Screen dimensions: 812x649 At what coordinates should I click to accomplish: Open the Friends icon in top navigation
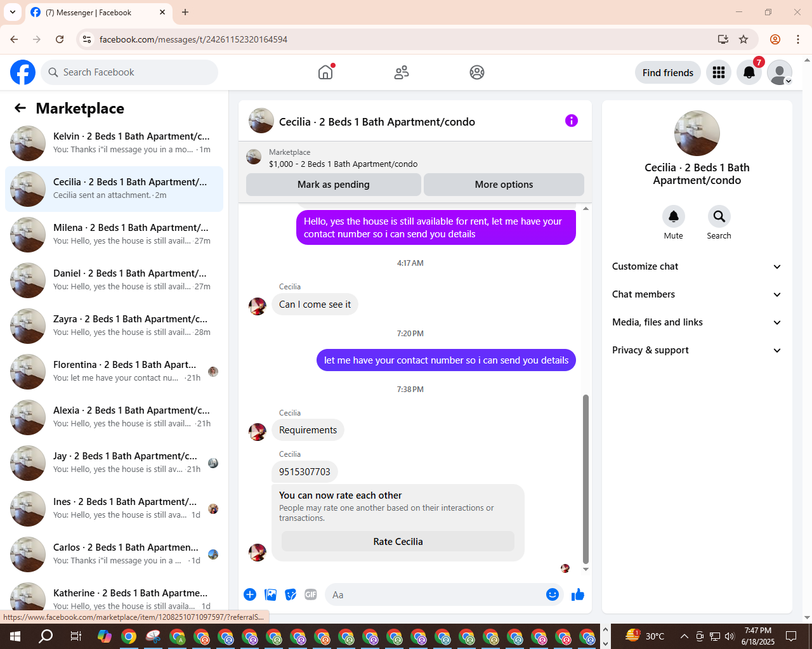[x=402, y=72]
